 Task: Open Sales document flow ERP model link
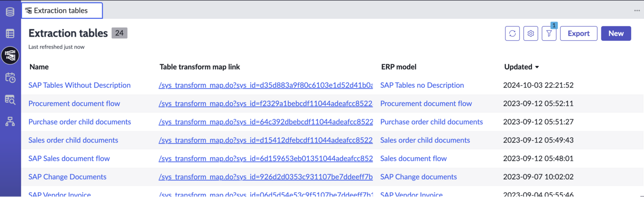(x=413, y=159)
